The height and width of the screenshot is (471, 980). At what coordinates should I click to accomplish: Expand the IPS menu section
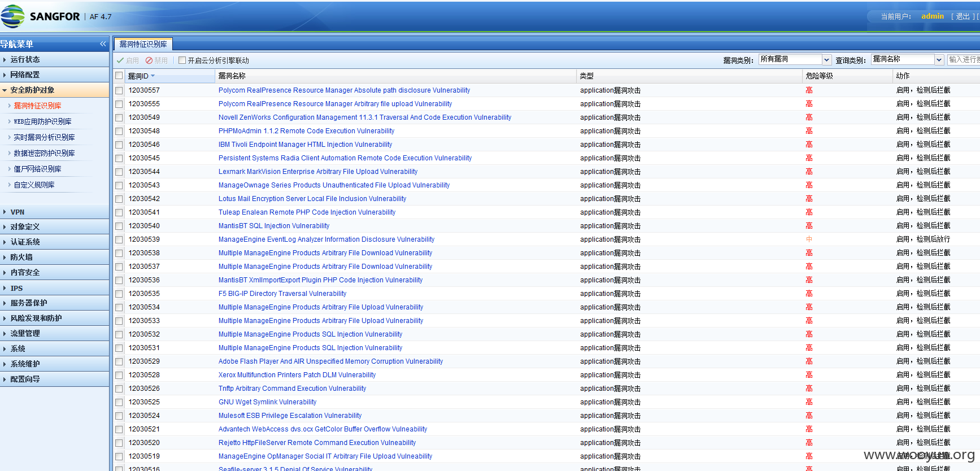point(54,288)
